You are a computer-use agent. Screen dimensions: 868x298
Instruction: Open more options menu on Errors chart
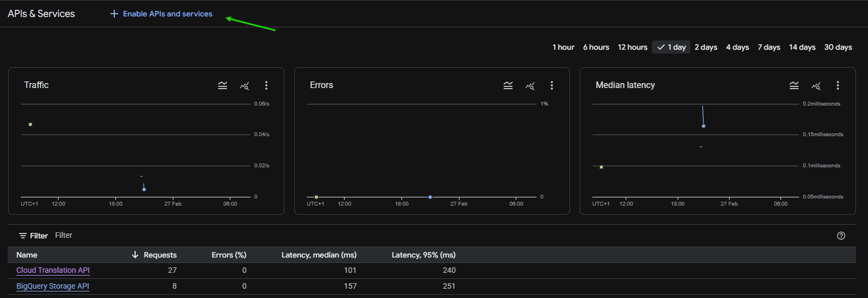552,85
